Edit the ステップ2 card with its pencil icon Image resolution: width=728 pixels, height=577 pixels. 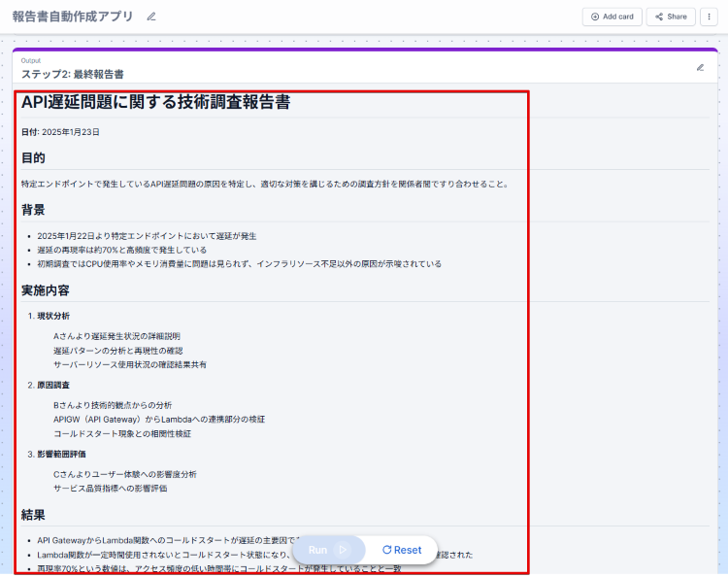click(x=700, y=68)
